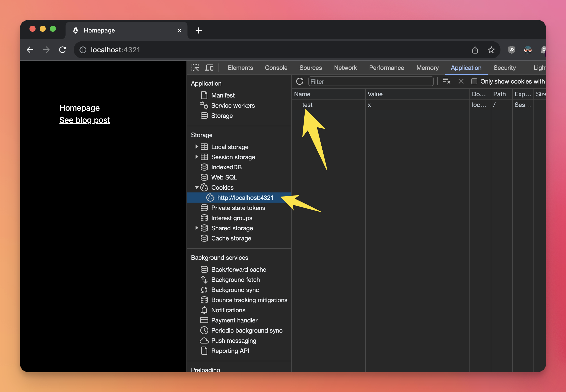Viewport: 566px width, 392px height.
Task: Toggle the device toolbar icon
Action: tap(209, 68)
